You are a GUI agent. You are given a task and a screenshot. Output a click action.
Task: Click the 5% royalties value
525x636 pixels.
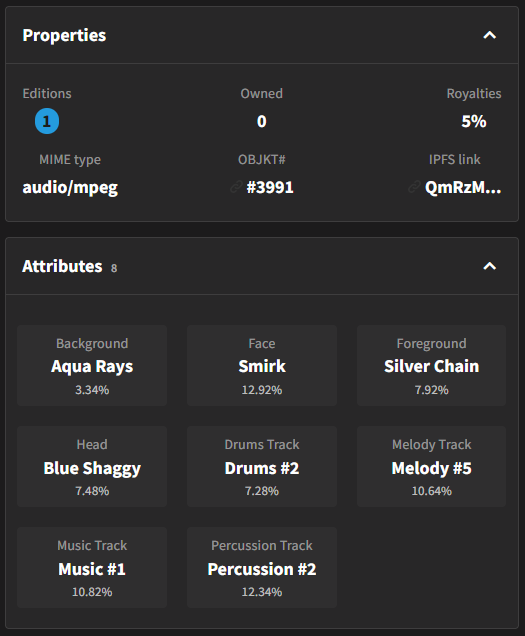pos(473,121)
